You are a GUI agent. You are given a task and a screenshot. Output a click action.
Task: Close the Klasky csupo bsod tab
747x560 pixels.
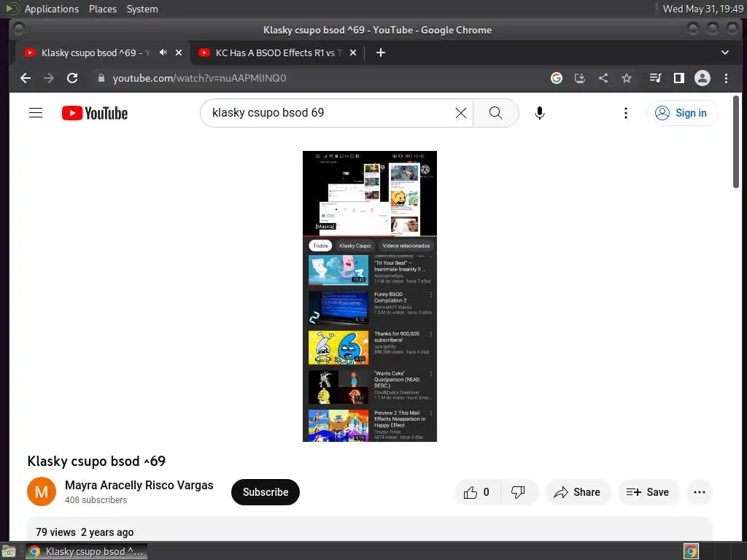point(179,52)
